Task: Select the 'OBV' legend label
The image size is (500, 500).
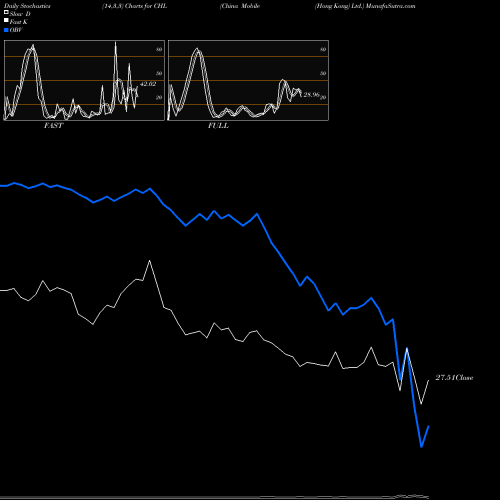Action: pos(16,30)
